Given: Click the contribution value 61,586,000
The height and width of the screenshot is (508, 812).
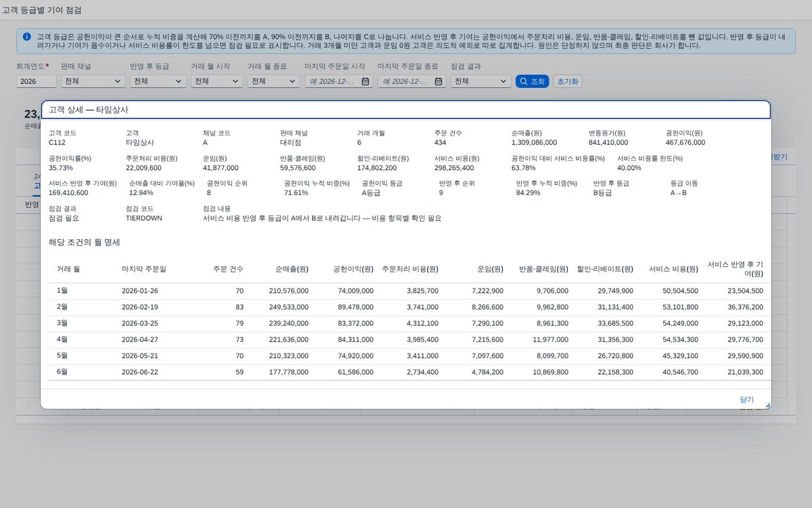Looking at the screenshot, I should [x=355, y=372].
